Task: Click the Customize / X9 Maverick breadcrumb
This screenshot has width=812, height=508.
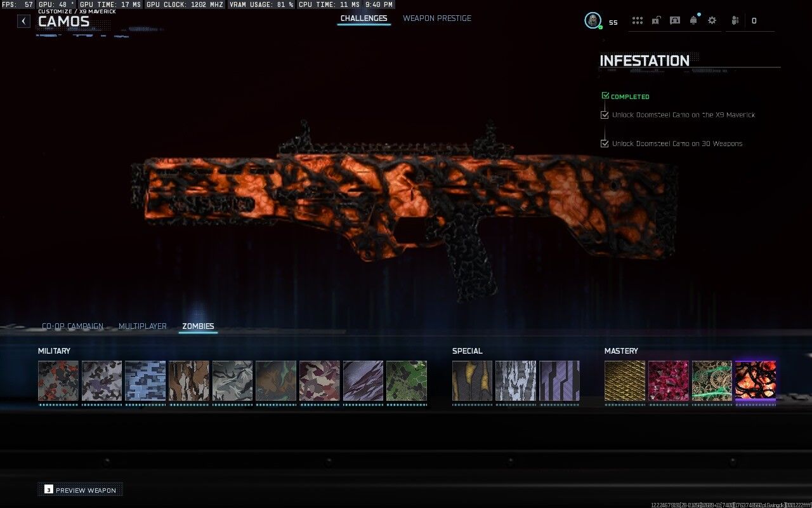Action: (77, 11)
